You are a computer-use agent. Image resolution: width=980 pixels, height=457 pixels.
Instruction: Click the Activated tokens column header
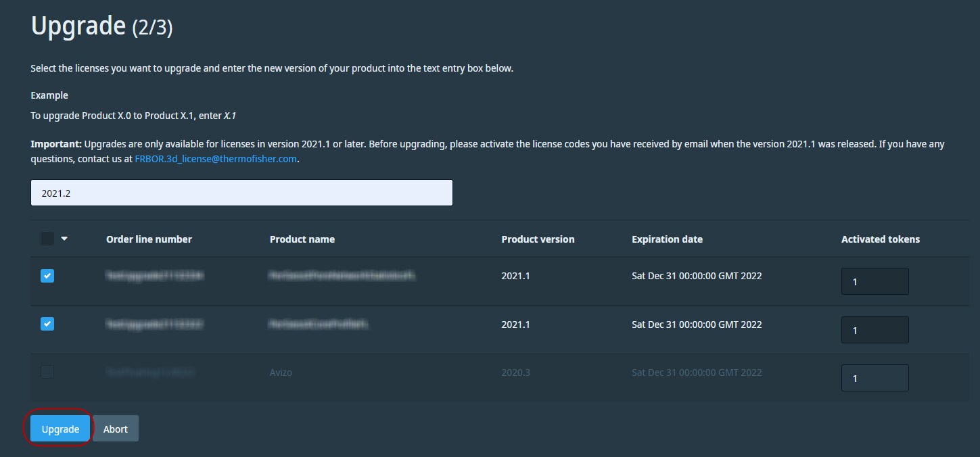(x=880, y=239)
